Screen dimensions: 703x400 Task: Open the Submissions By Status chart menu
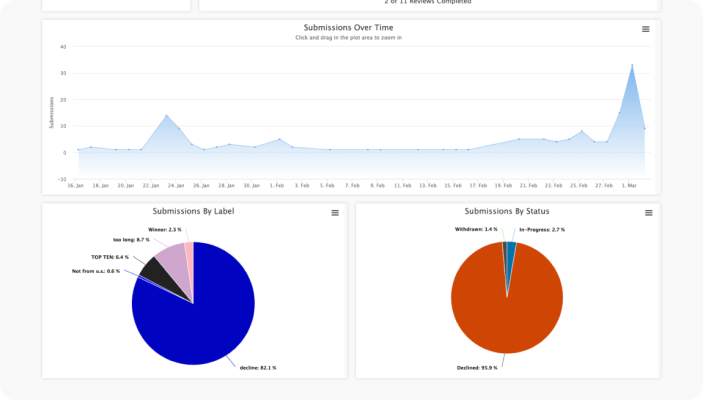648,213
